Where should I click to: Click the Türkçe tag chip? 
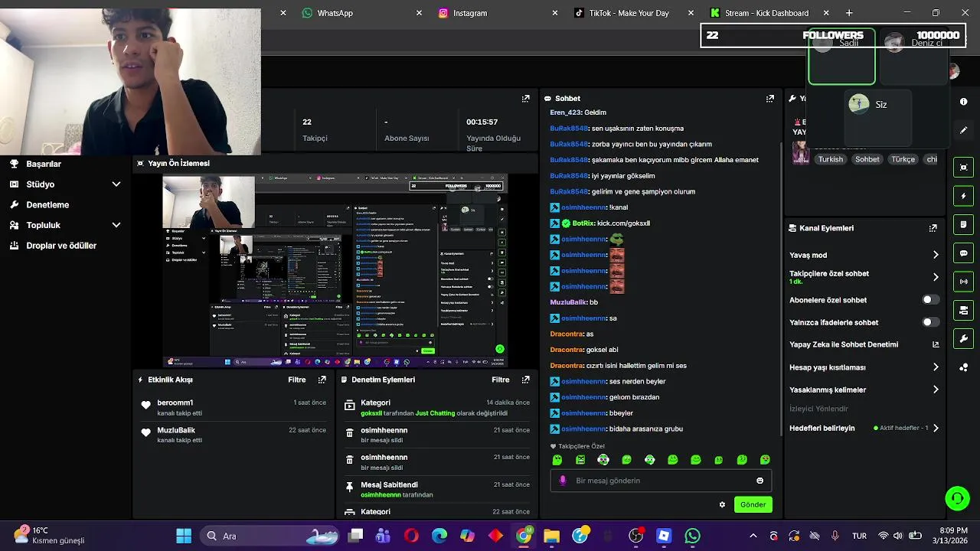903,159
